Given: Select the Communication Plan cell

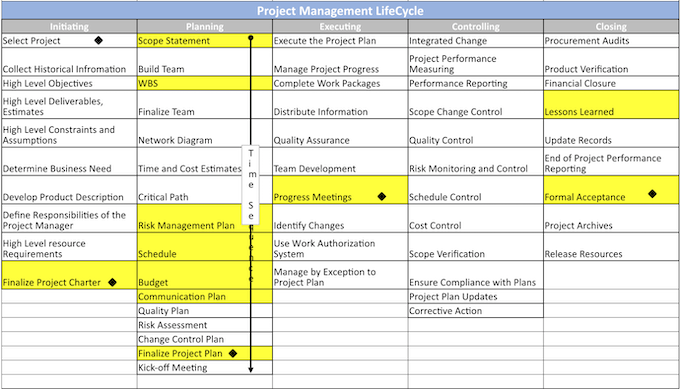Looking at the screenshot, I should pos(205,297).
